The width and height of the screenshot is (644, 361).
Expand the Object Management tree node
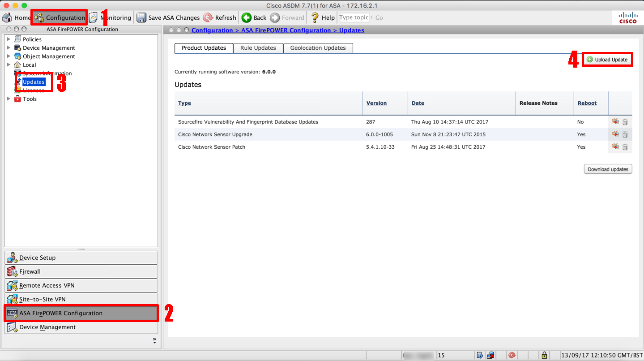click(9, 56)
